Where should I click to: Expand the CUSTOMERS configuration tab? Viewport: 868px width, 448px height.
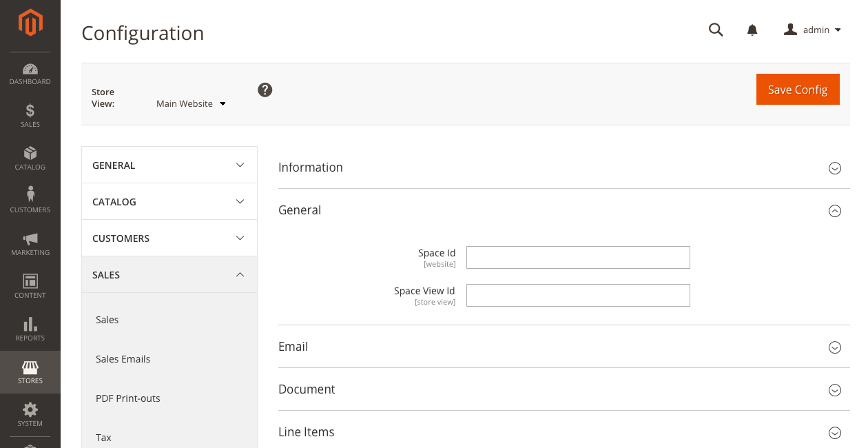click(x=169, y=238)
